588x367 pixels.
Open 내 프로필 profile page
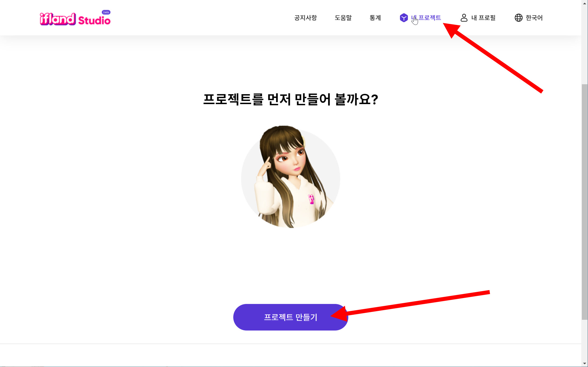(x=483, y=18)
